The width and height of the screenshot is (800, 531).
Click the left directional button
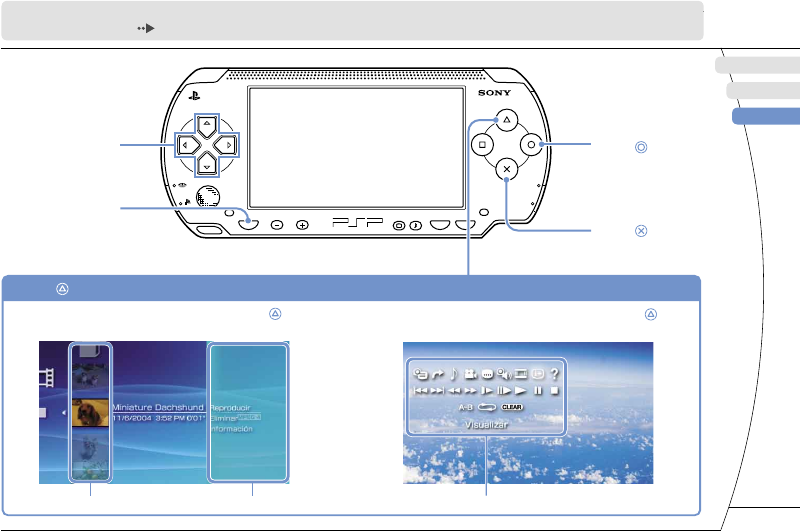tap(188, 145)
